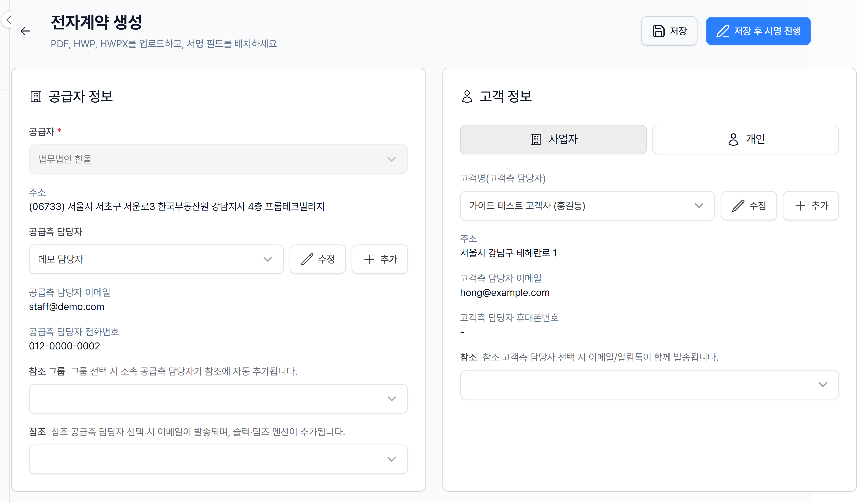
Task: Click the building icon beside 공급자 정보
Action: coord(36,97)
